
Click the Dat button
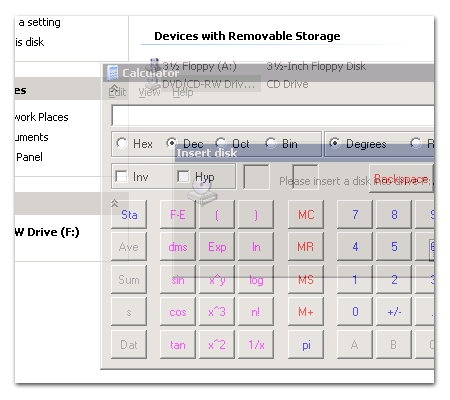129,344
